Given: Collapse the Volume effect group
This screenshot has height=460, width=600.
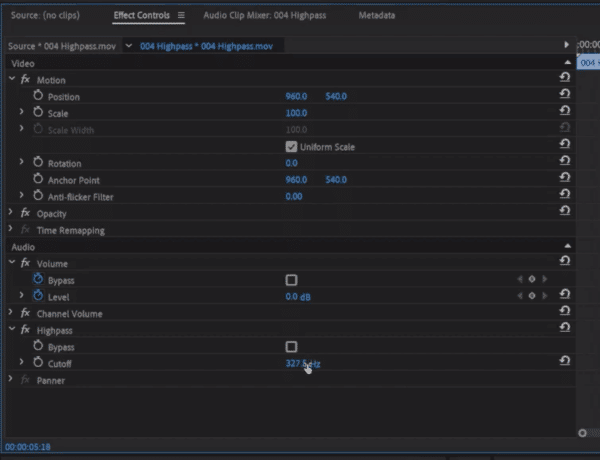Looking at the screenshot, I should [12, 262].
